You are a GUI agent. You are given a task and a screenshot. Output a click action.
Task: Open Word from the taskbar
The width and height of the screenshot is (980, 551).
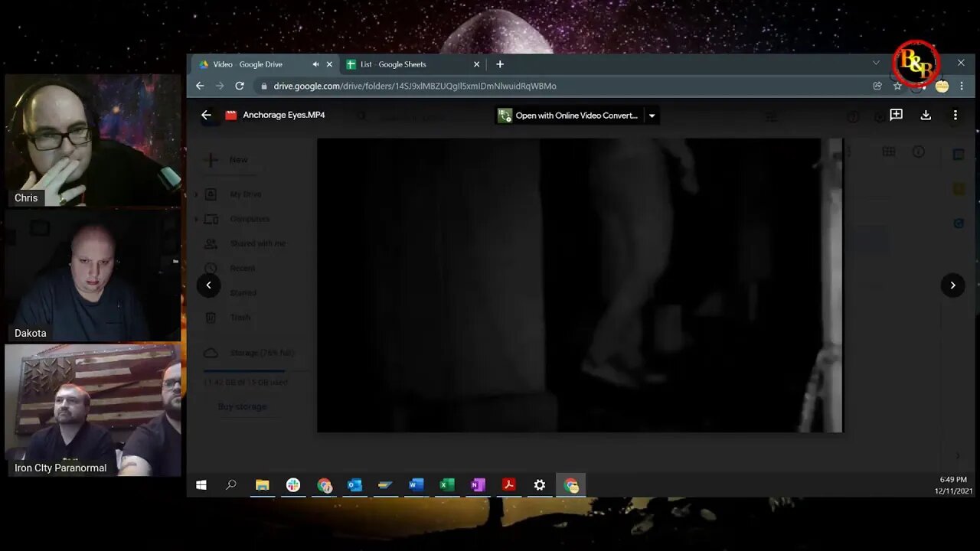tap(416, 484)
